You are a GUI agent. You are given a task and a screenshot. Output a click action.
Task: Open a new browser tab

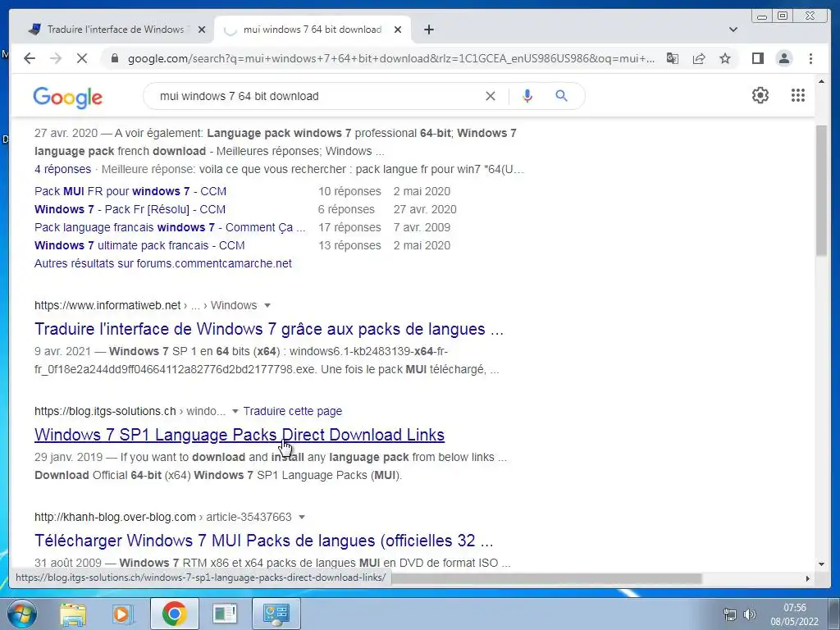tap(428, 30)
